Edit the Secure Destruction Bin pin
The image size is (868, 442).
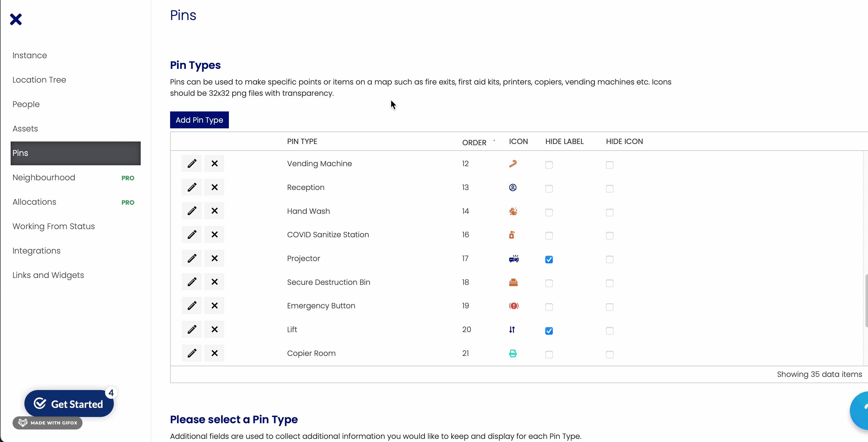coord(192,282)
